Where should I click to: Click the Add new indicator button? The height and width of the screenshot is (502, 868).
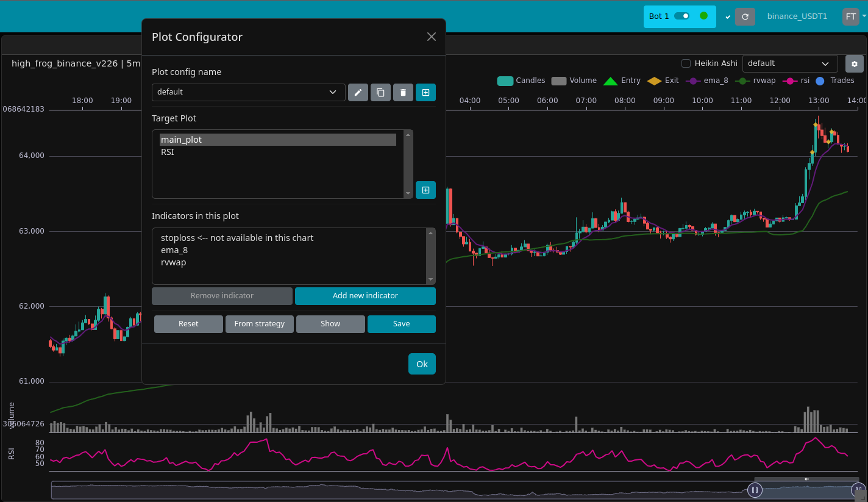tap(365, 296)
